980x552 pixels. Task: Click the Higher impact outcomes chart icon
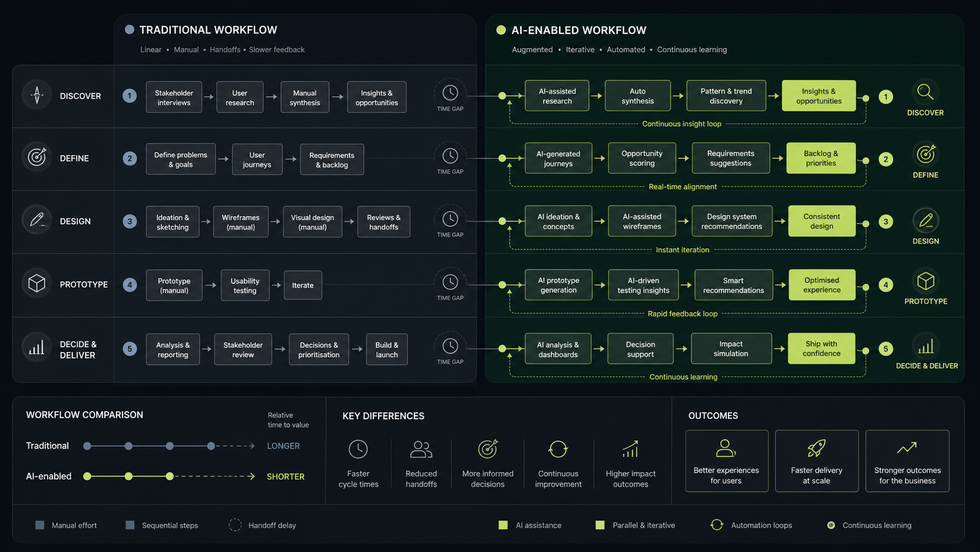(630, 449)
